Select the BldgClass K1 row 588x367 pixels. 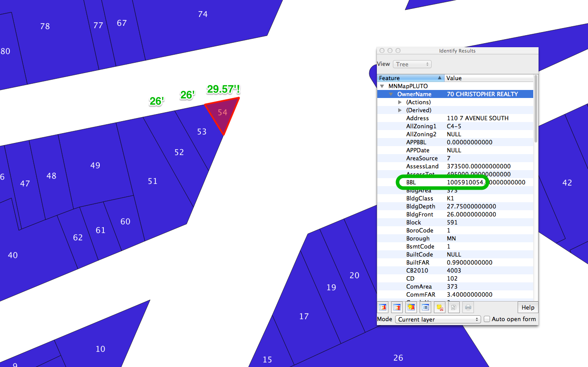click(455, 198)
